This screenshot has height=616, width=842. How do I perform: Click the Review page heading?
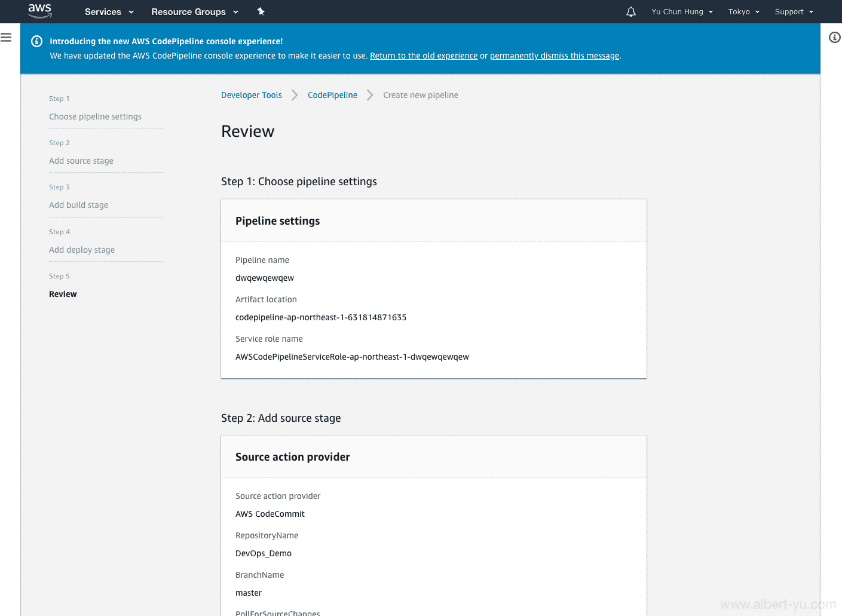click(248, 131)
